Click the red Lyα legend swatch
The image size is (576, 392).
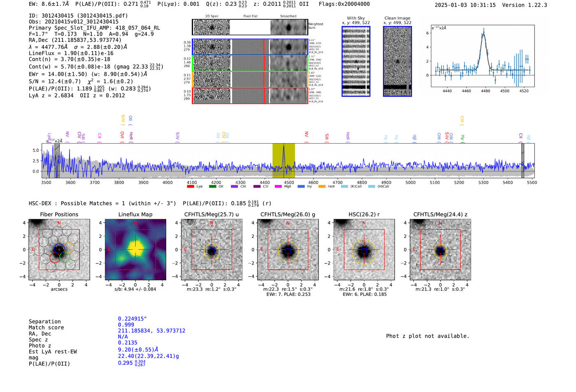click(x=190, y=186)
